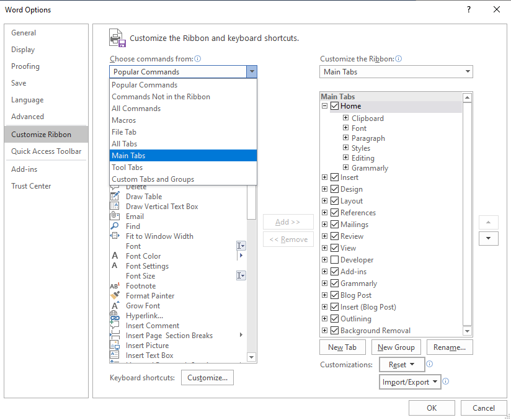
Task: Click the Move Up arrow button
Action: pyautogui.click(x=488, y=222)
